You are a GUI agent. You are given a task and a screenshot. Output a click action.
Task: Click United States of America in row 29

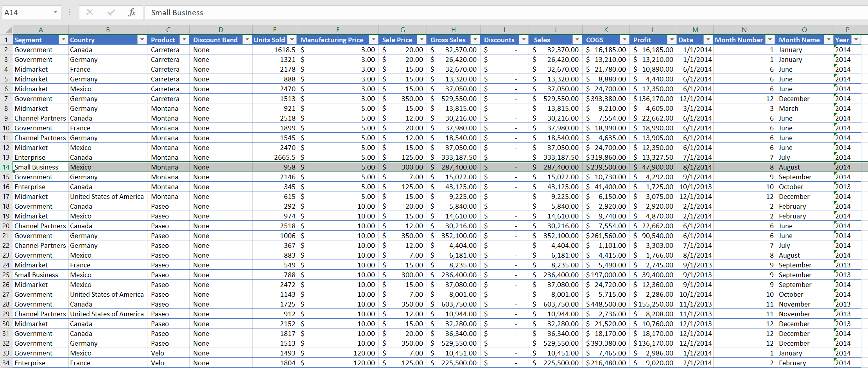[x=107, y=314]
